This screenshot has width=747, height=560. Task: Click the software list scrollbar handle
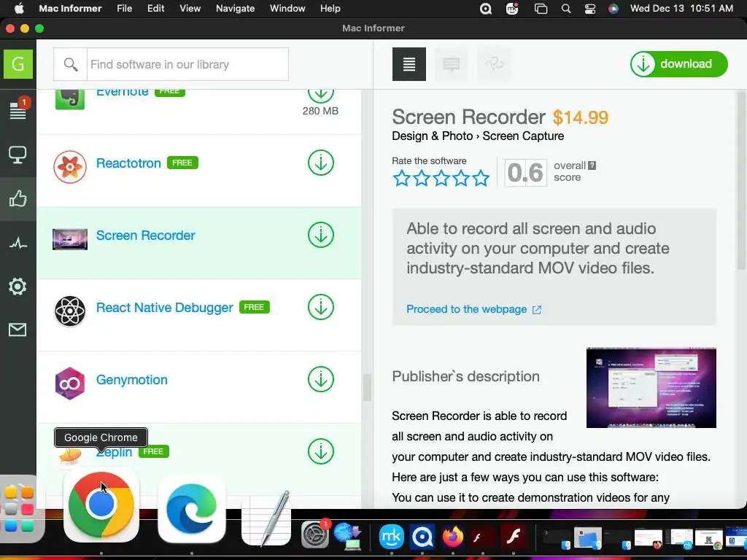(367, 388)
